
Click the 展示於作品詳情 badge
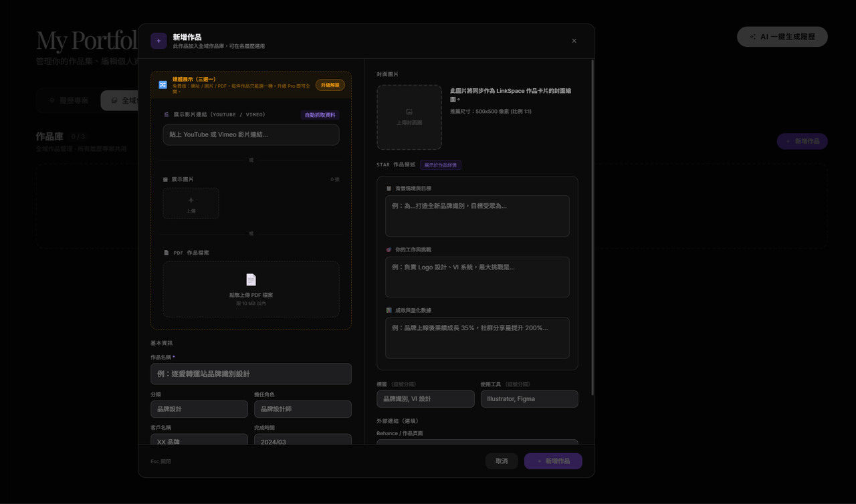click(x=441, y=165)
